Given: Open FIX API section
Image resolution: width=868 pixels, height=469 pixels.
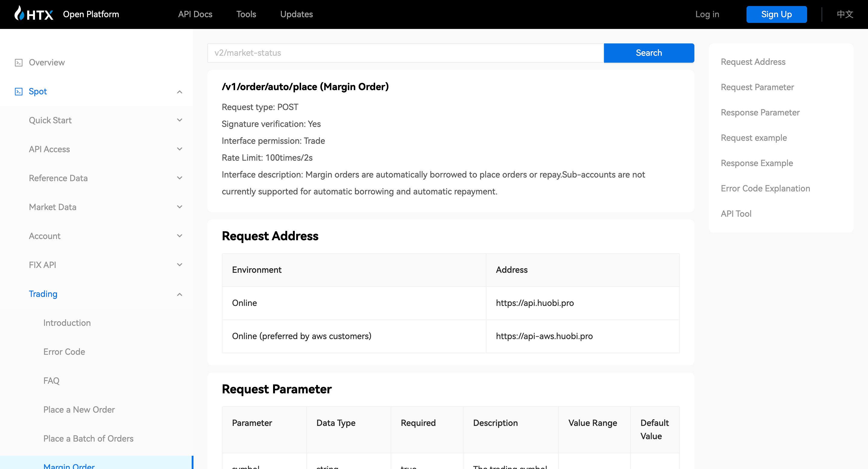Looking at the screenshot, I should [42, 265].
